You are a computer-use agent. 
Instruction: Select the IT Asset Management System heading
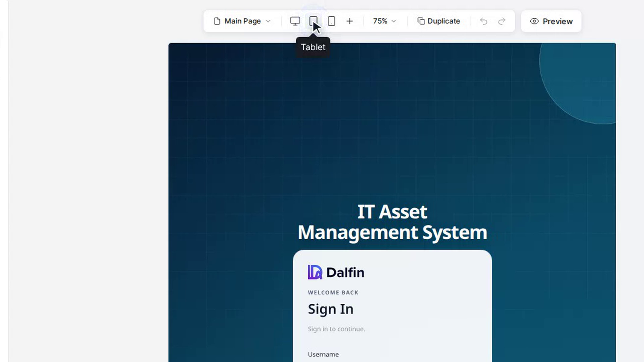[x=392, y=222]
